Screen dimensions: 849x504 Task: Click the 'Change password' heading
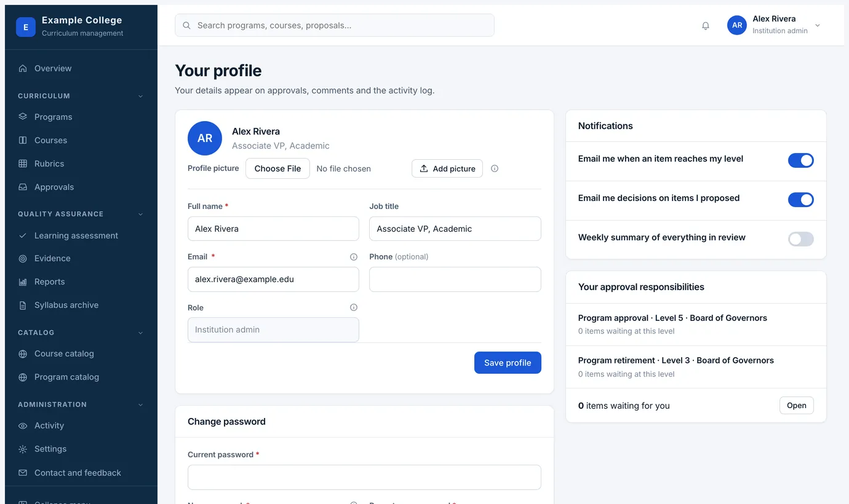click(x=226, y=422)
